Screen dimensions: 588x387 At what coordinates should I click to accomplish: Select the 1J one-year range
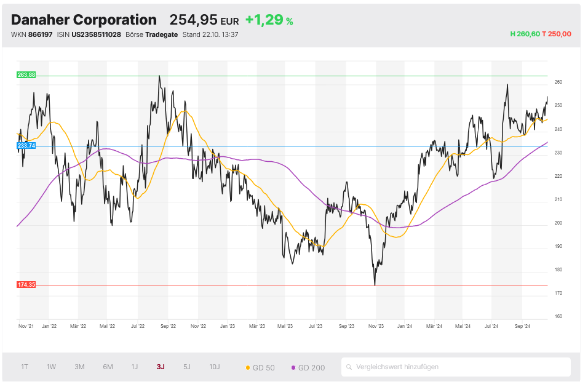point(135,367)
